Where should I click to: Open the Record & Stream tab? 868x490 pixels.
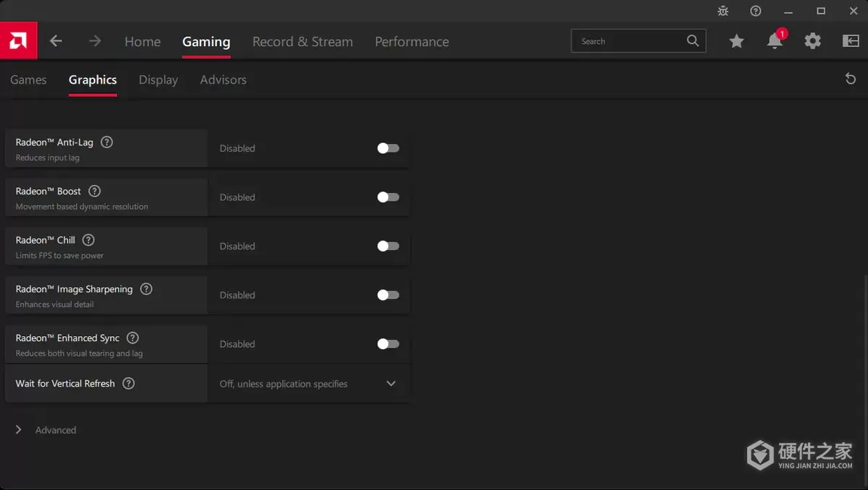302,42
